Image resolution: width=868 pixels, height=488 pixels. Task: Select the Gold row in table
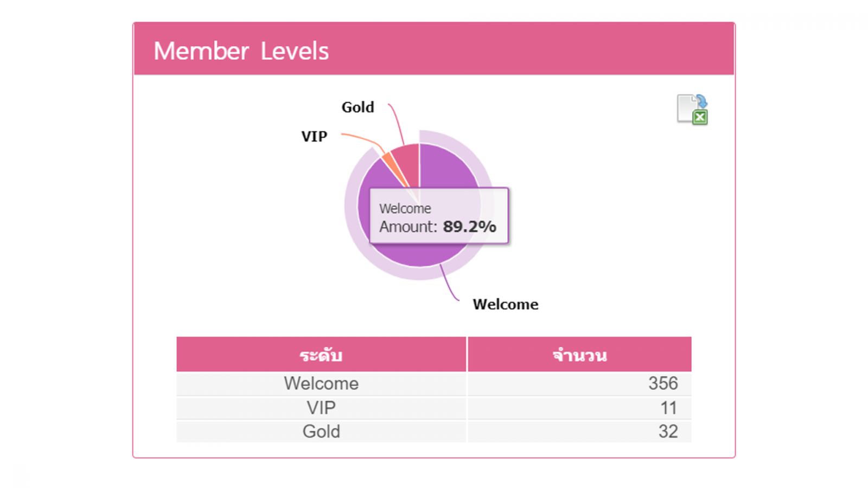(x=434, y=432)
